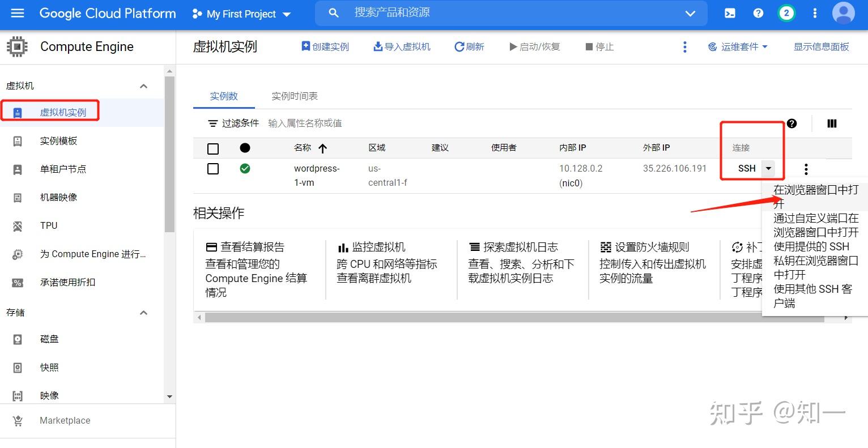The image size is (868, 448).
Task: Click 刷新 button
Action: [x=469, y=46]
